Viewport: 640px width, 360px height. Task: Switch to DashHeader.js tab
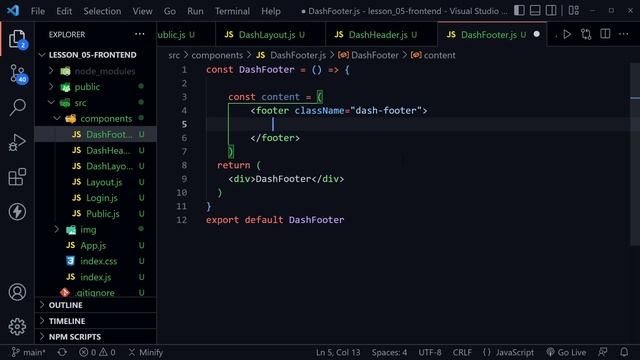tap(381, 35)
